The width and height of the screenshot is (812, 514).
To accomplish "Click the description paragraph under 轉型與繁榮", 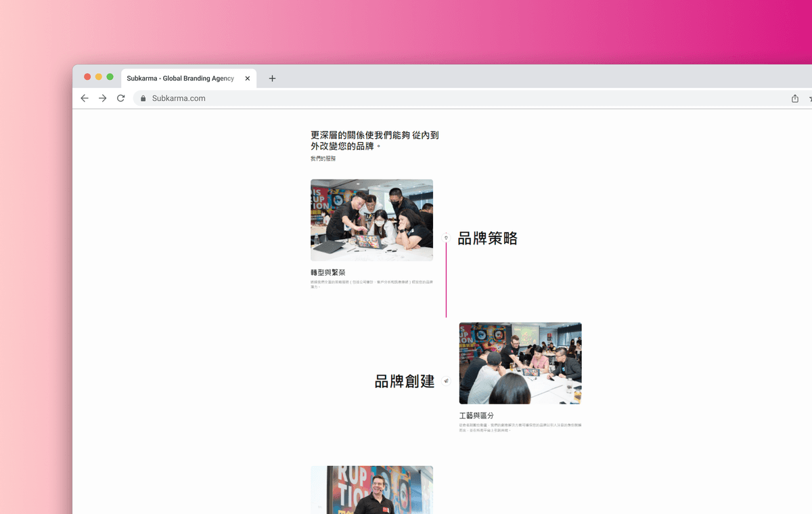I will pyautogui.click(x=371, y=284).
